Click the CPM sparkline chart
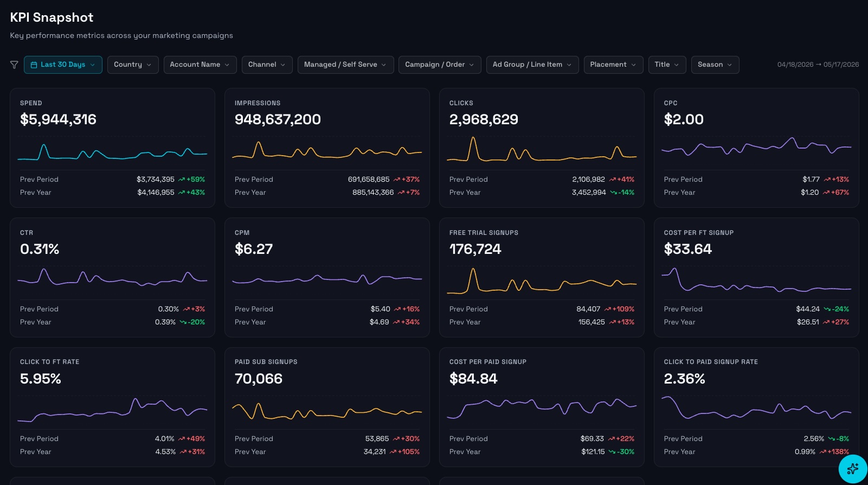The image size is (868, 485). point(327,279)
